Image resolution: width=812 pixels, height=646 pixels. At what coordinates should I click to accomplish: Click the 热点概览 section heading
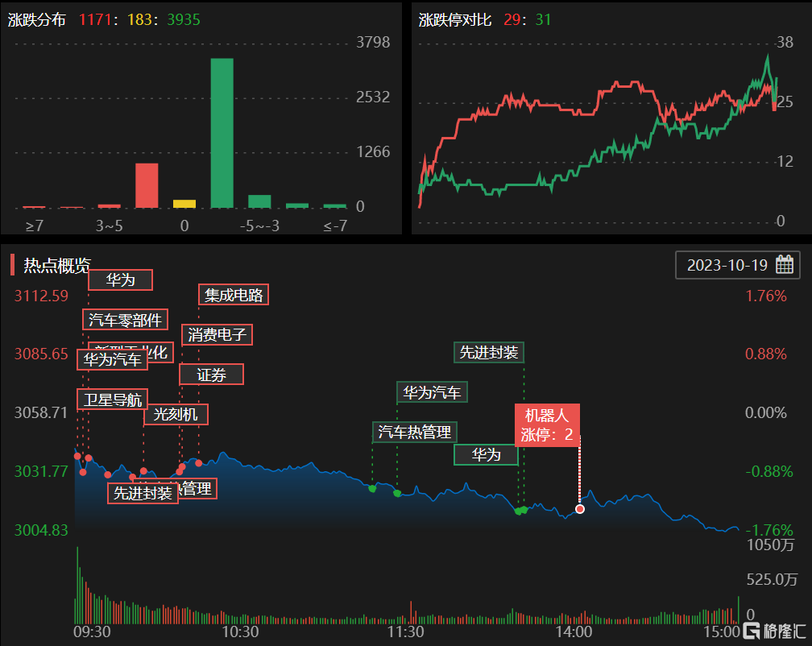point(57,266)
